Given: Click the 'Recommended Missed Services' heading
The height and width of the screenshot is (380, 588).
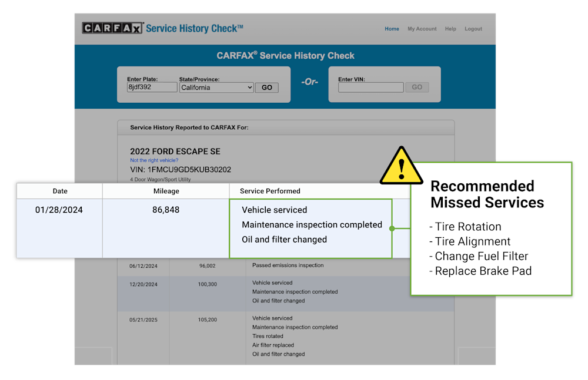Looking at the screenshot, I should pyautogui.click(x=487, y=194).
